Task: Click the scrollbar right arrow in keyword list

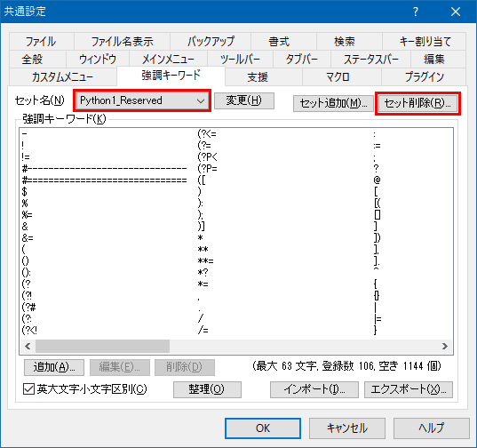Action: (x=445, y=346)
